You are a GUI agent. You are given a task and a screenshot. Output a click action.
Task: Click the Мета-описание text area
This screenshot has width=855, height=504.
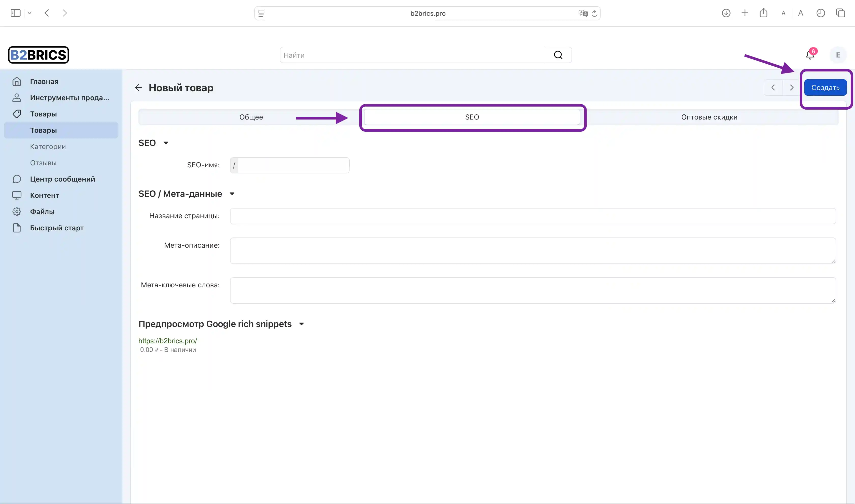[533, 251]
